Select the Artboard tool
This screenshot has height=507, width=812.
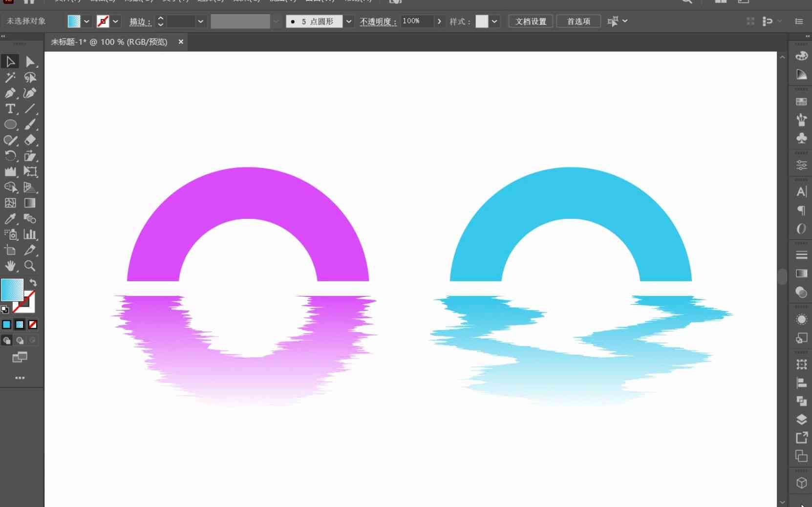pos(10,250)
